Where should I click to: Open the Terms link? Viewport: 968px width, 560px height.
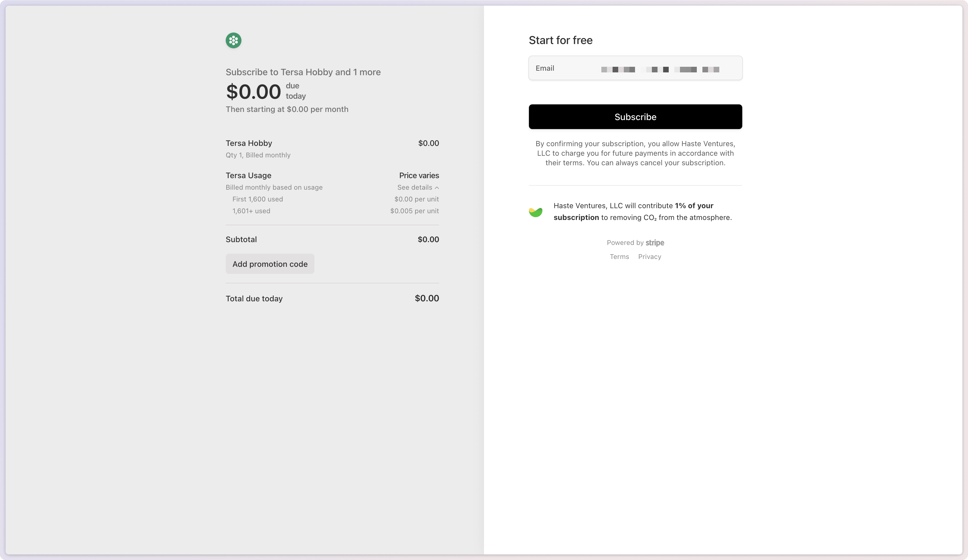click(619, 256)
